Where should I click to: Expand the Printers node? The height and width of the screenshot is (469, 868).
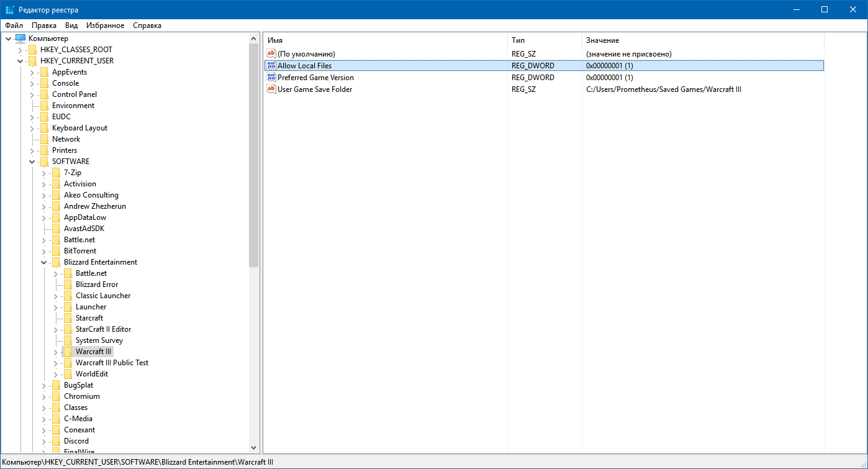click(32, 150)
